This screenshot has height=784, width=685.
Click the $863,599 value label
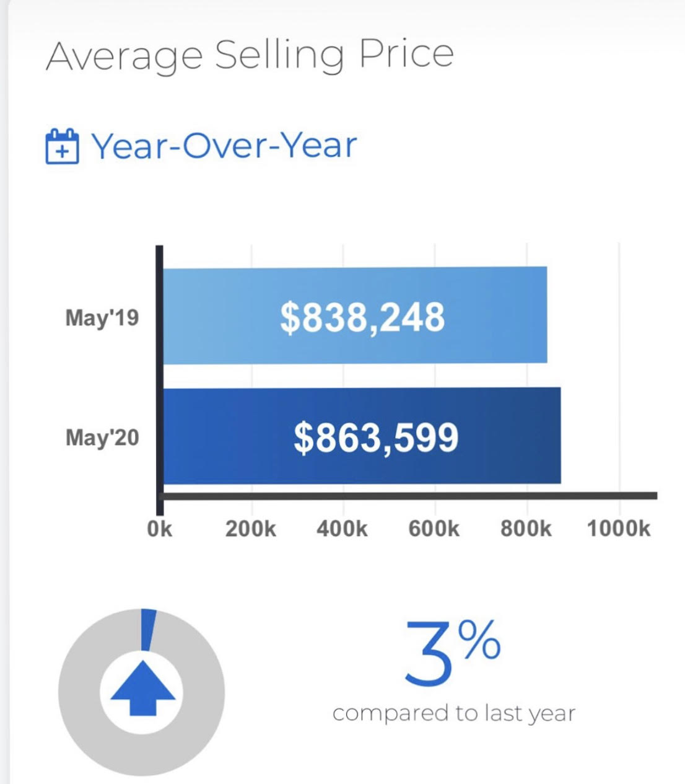coord(376,438)
